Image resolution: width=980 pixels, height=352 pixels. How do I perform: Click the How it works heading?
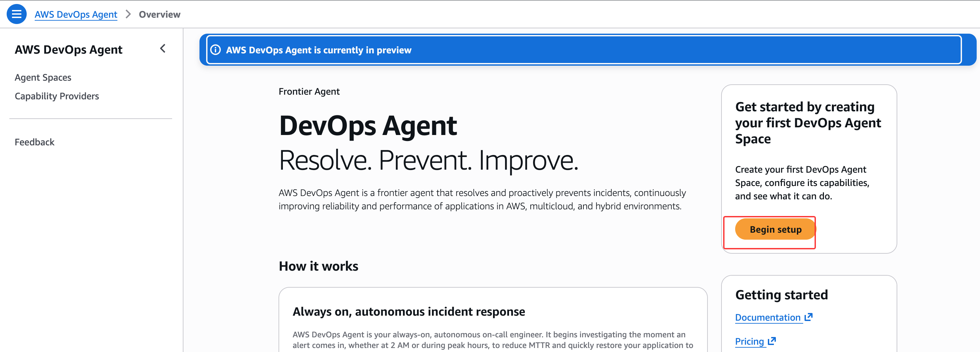click(319, 266)
